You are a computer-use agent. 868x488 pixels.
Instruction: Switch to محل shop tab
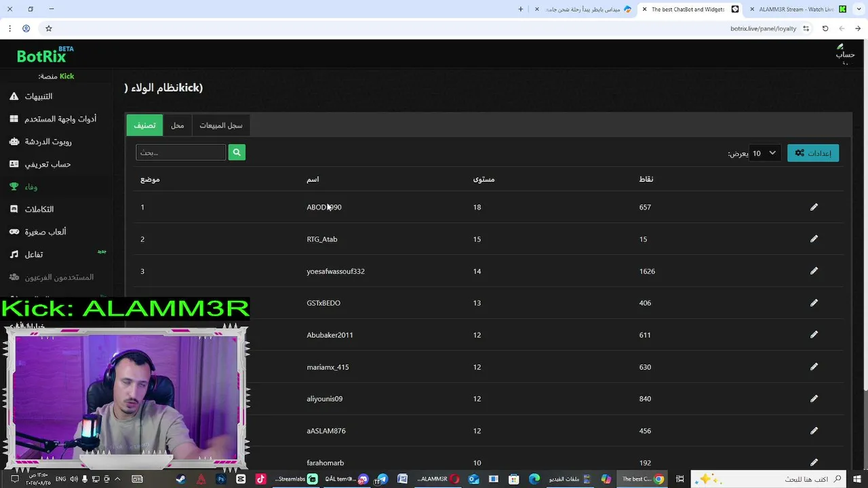coord(178,125)
